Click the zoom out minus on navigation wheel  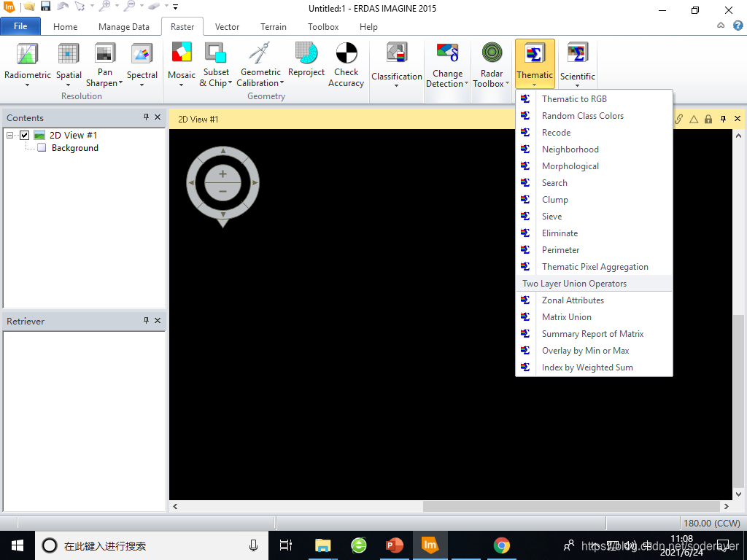[x=222, y=191]
